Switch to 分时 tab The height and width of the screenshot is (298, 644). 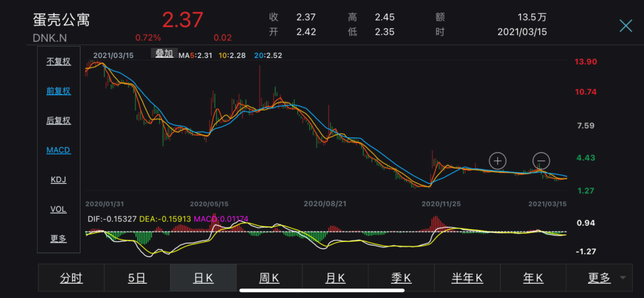(x=72, y=278)
